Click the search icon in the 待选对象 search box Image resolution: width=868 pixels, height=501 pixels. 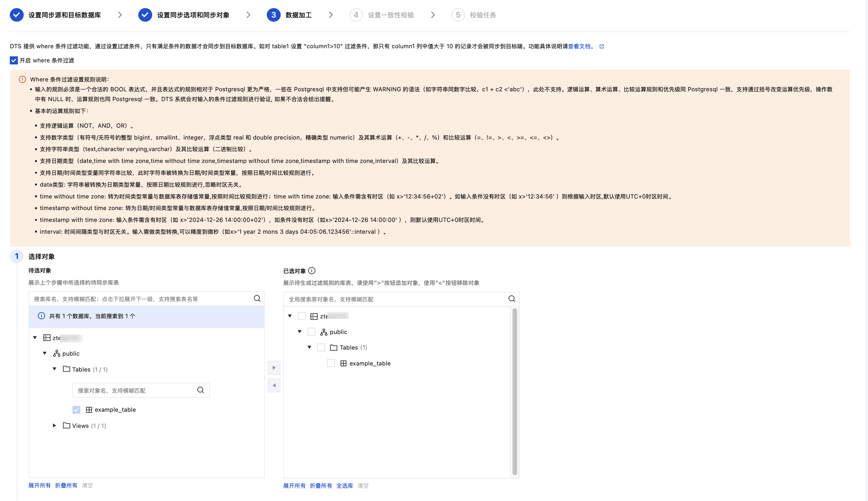257,298
